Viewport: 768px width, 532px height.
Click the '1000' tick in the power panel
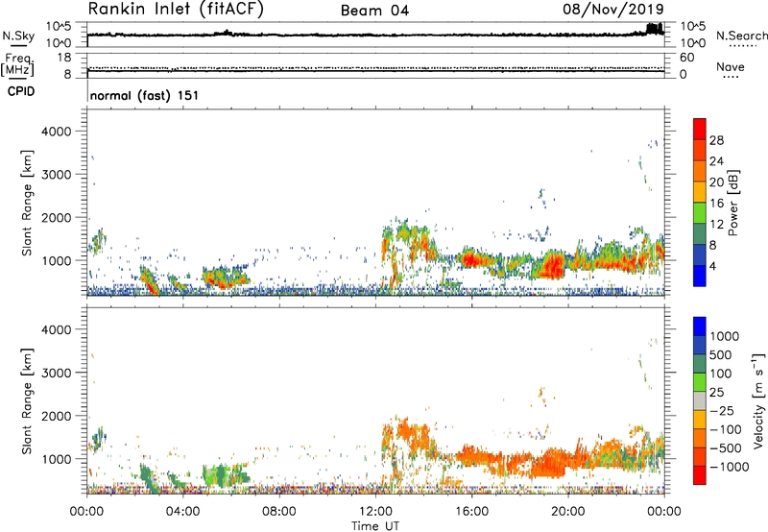(56, 260)
